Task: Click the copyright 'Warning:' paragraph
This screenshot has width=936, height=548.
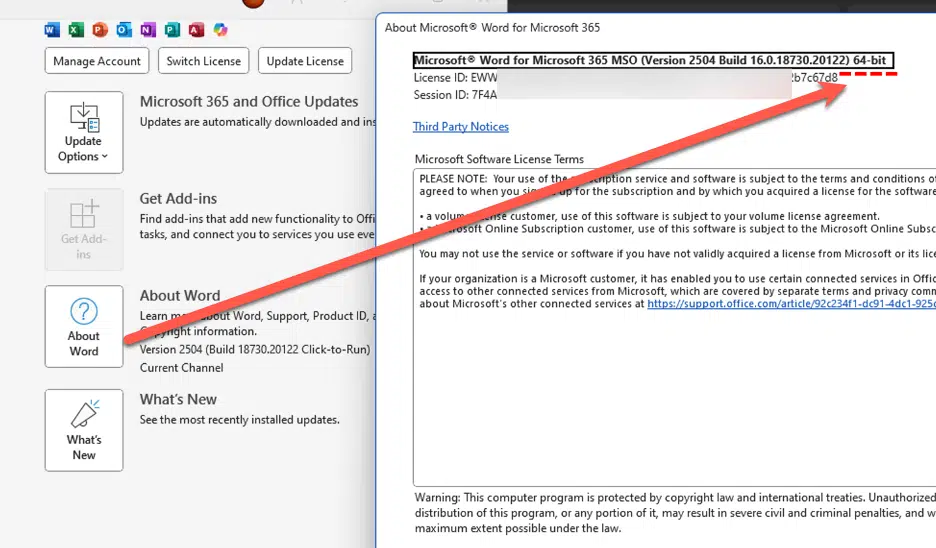Action: 675,513
